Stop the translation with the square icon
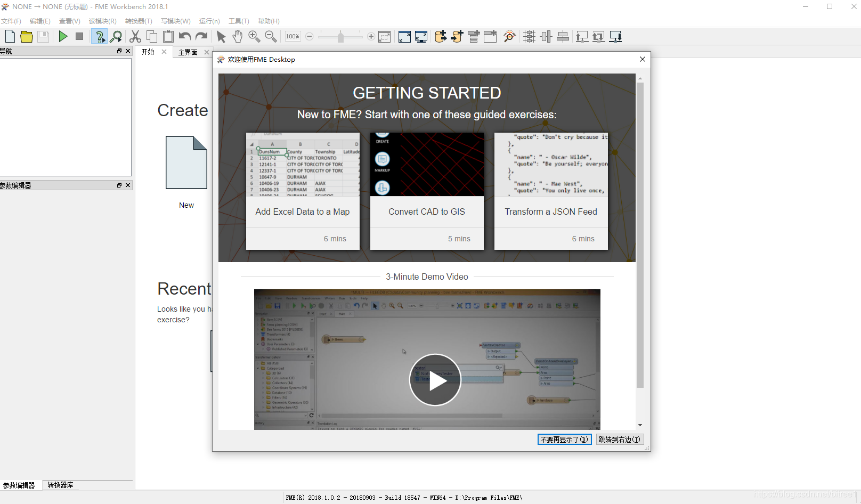This screenshot has height=504, width=861. [79, 36]
